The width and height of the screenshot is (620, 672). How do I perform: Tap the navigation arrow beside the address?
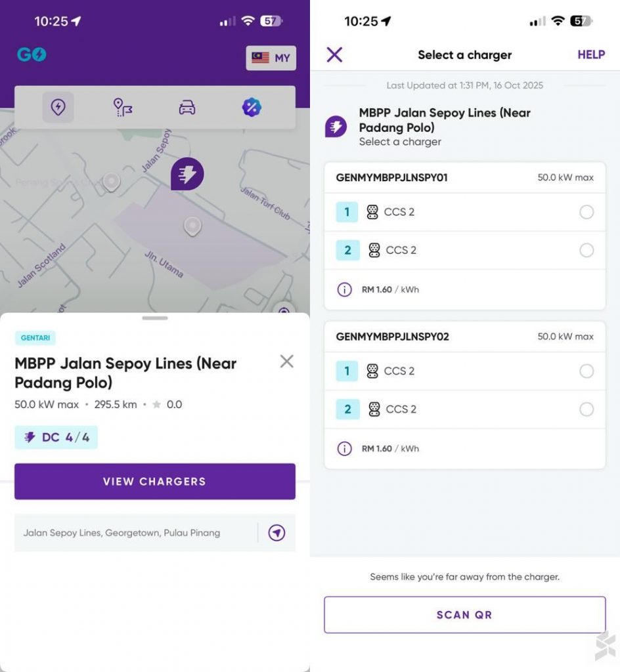coord(277,533)
